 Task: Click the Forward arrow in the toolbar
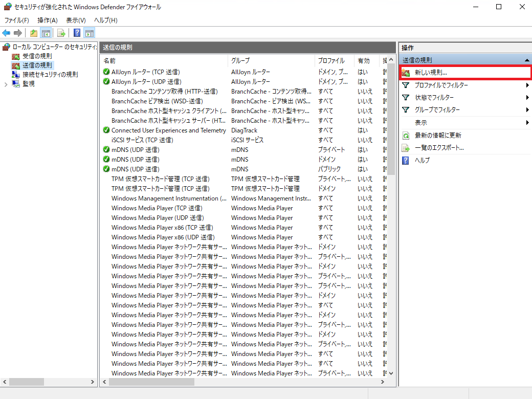coord(18,33)
